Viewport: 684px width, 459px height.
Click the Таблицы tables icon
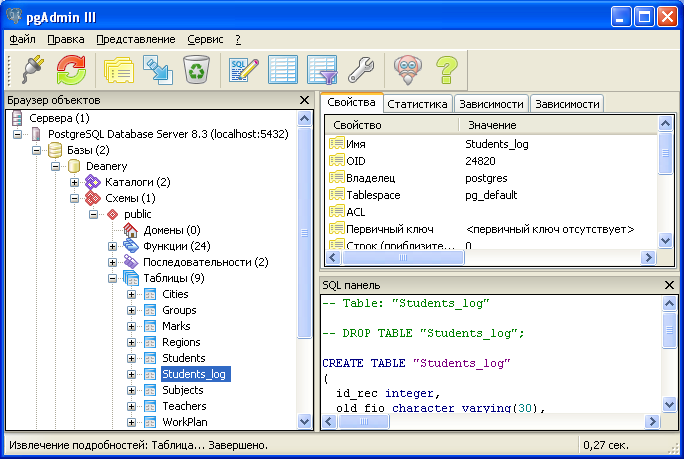(x=131, y=278)
